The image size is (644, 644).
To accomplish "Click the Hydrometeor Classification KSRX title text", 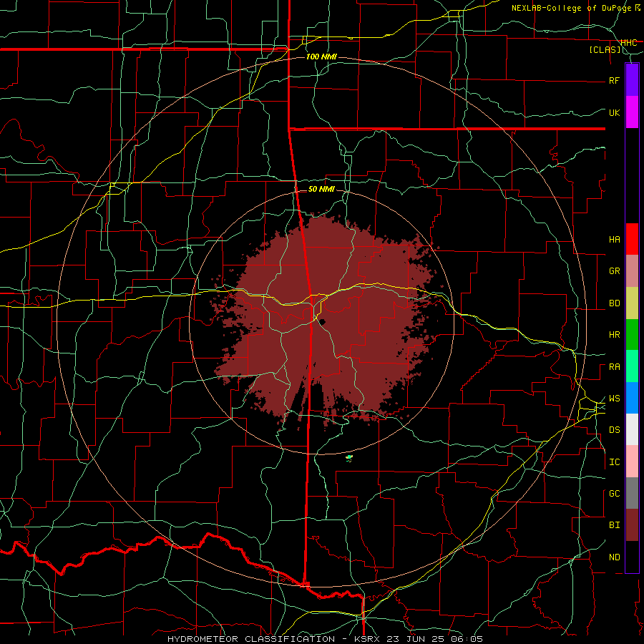I will [x=325, y=639].
